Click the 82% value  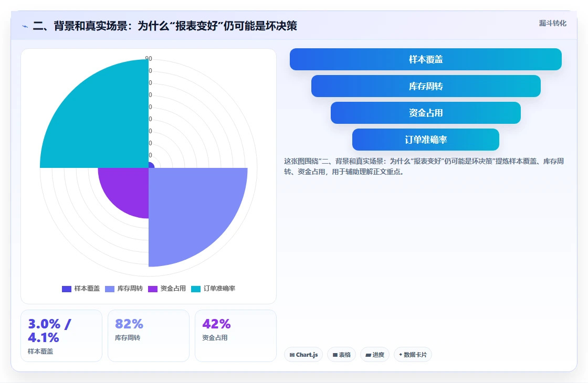(x=129, y=324)
